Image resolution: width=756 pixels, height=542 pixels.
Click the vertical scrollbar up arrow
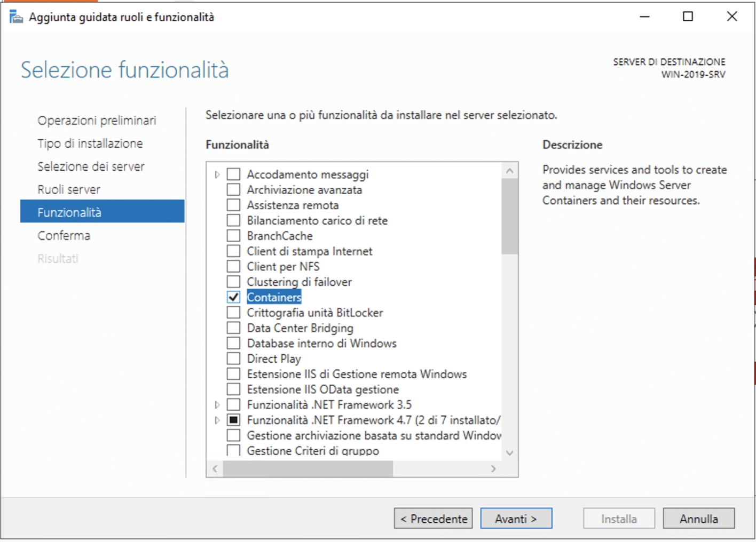(510, 171)
